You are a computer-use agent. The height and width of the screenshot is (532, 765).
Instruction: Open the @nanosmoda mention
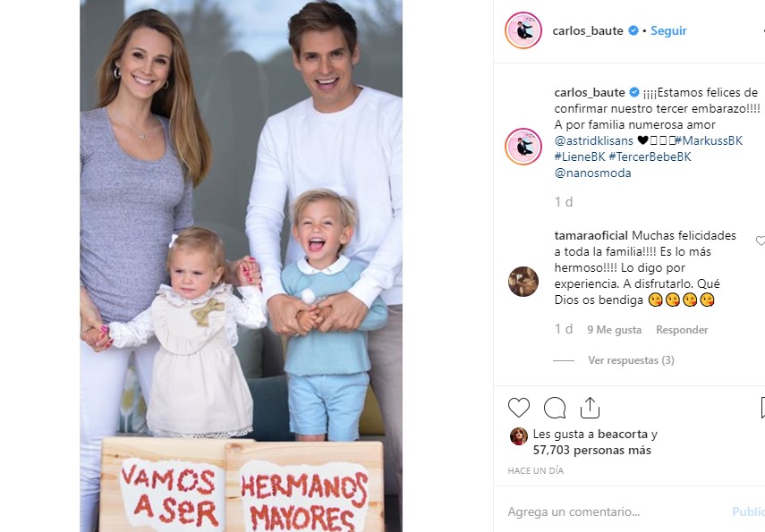593,173
